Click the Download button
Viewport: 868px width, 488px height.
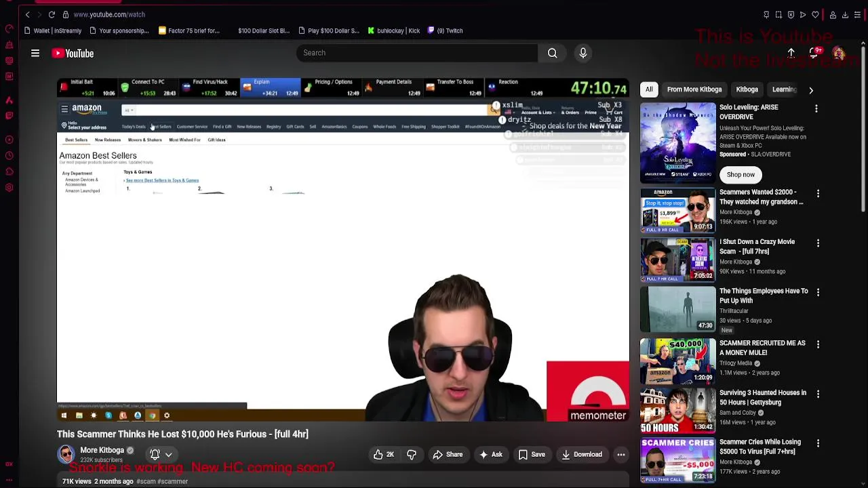click(581, 455)
